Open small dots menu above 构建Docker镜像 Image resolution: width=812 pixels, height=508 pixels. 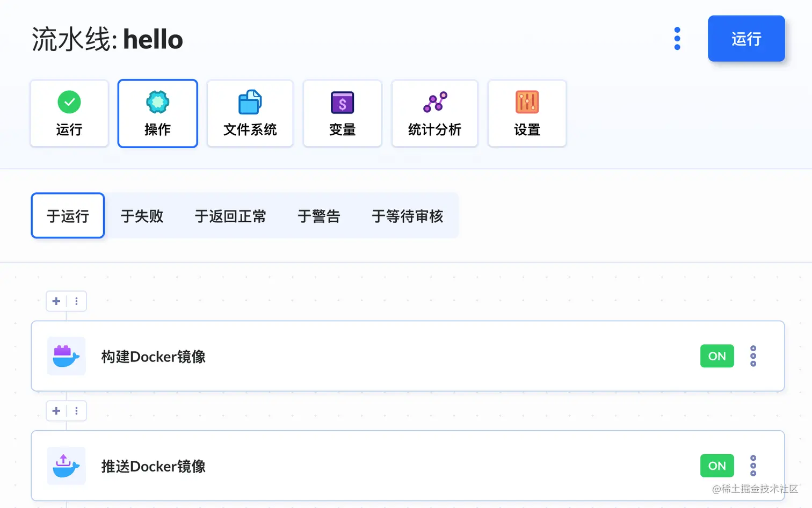77,301
